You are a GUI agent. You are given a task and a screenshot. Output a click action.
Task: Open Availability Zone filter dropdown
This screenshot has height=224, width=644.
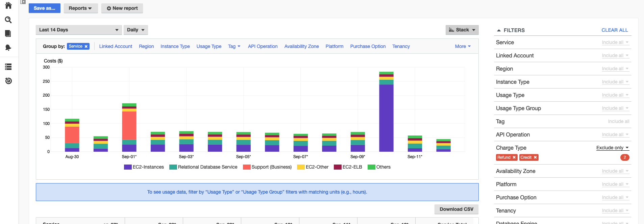pos(615,171)
